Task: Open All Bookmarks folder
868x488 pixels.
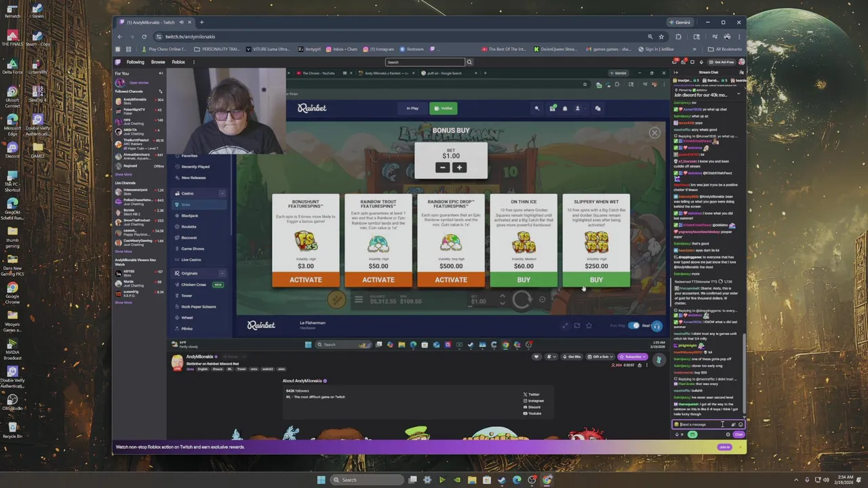Action: click(x=725, y=49)
